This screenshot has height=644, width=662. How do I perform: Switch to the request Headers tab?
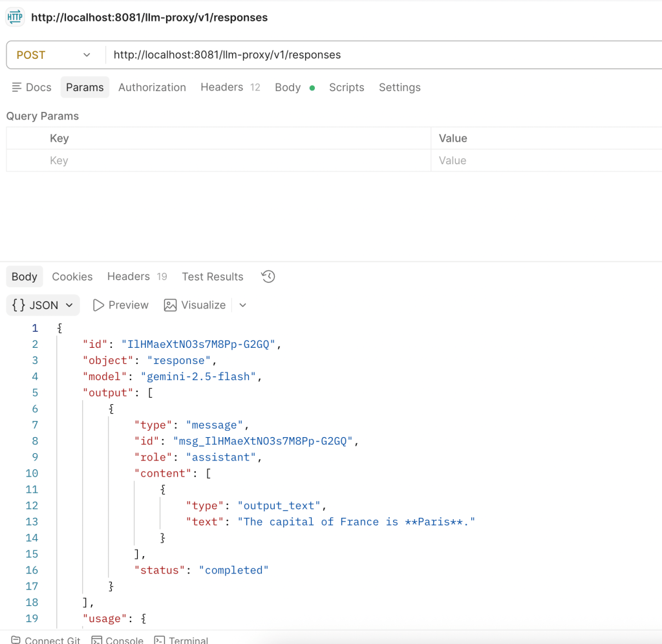point(222,87)
